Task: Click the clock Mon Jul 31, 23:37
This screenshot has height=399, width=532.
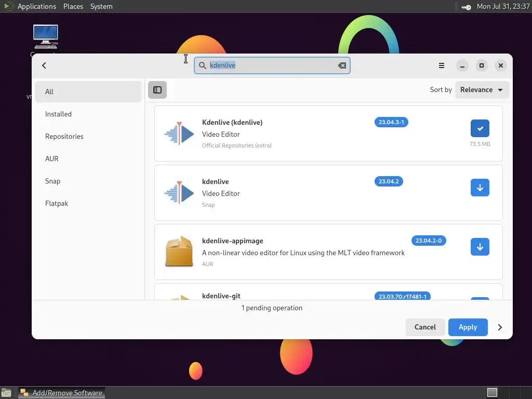Action: tap(503, 6)
